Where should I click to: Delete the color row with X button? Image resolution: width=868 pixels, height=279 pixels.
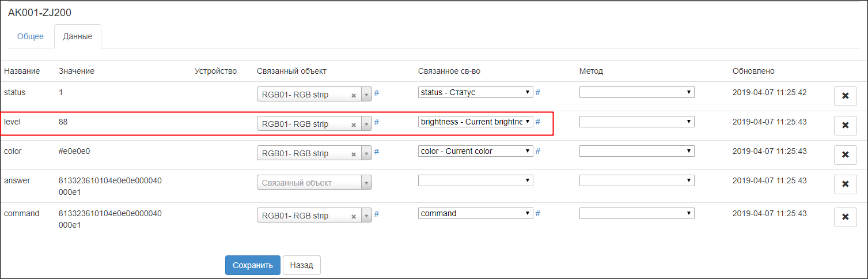click(845, 154)
